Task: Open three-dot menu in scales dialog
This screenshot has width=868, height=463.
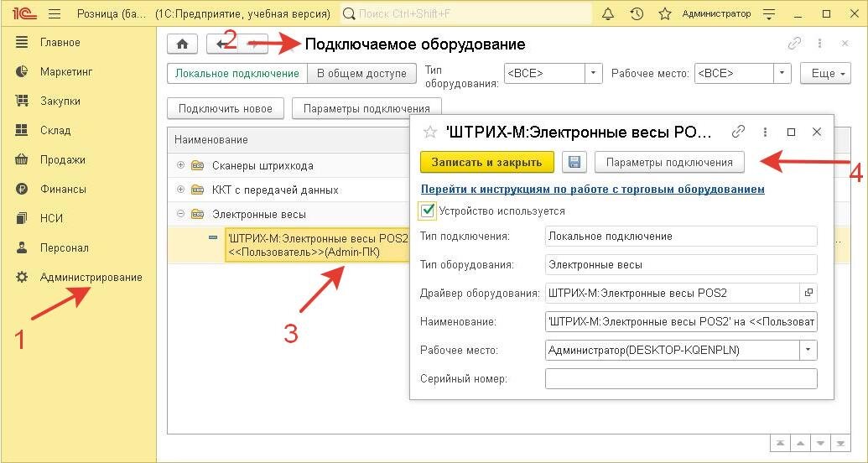Action: (765, 132)
